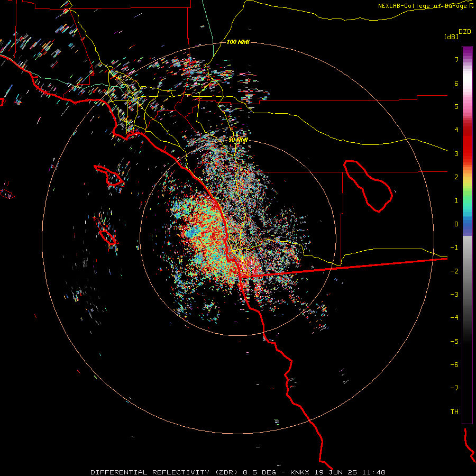Click the Differential Reflectivity caption at the bottom
This screenshot has width=476, height=476.
(238, 472)
